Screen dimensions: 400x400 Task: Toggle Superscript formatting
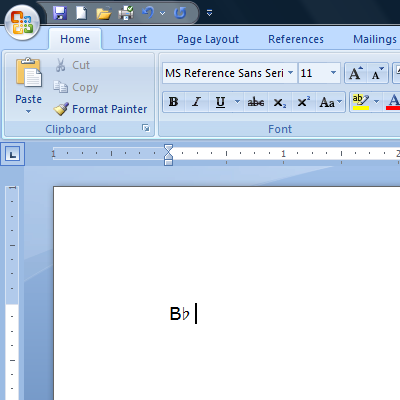tap(303, 102)
